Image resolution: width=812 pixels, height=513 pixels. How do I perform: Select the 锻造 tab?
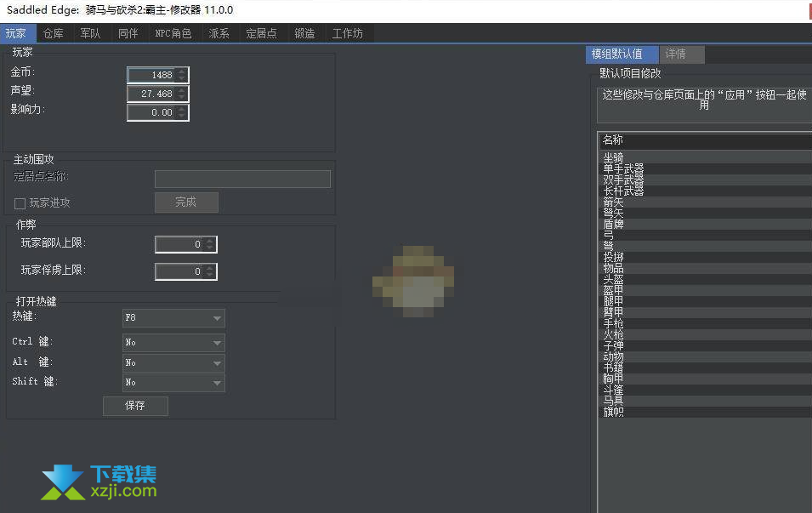pyautogui.click(x=304, y=34)
